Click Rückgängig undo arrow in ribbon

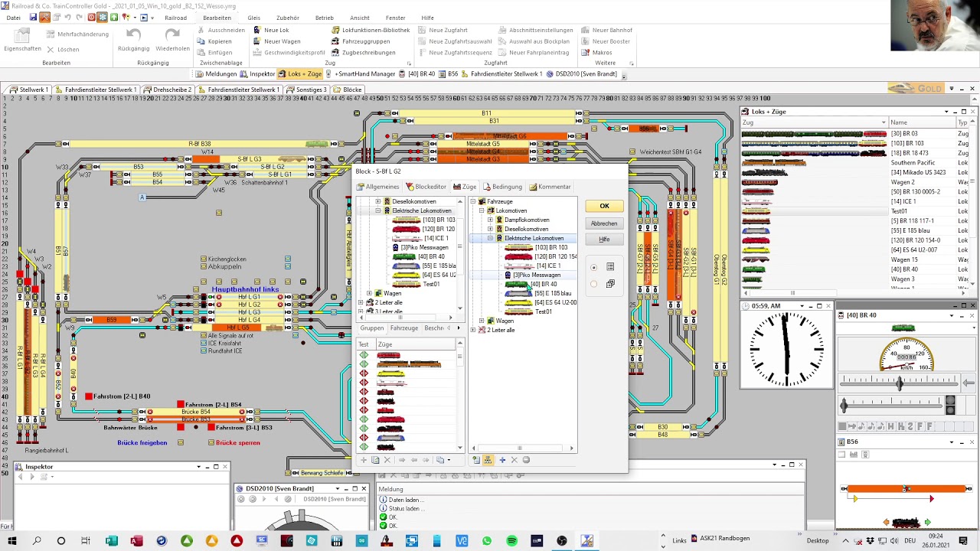[x=134, y=34]
